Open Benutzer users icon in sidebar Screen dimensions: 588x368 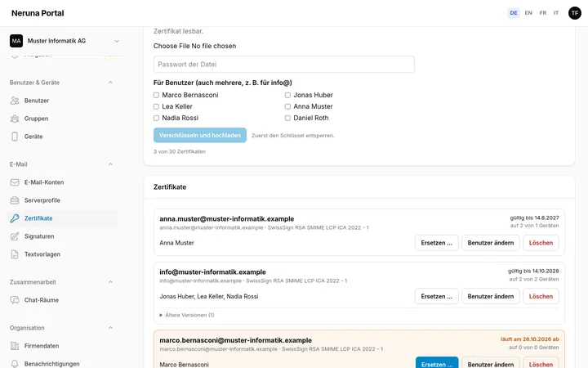pos(15,101)
